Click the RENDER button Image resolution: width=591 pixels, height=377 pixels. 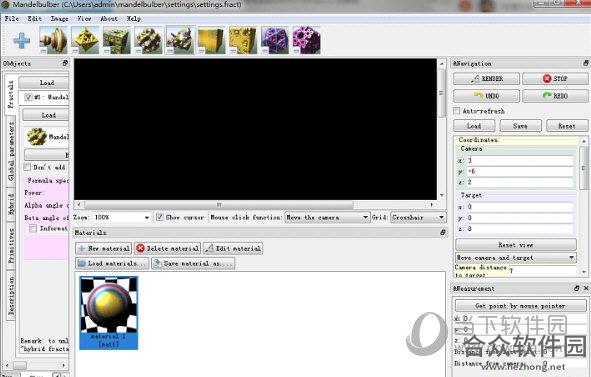(x=486, y=78)
